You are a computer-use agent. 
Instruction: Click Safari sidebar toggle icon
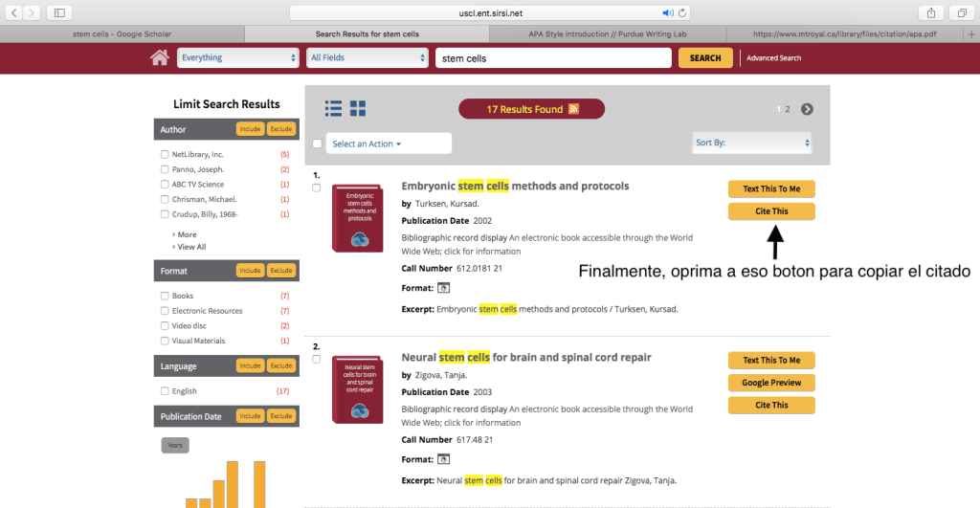click(x=59, y=12)
